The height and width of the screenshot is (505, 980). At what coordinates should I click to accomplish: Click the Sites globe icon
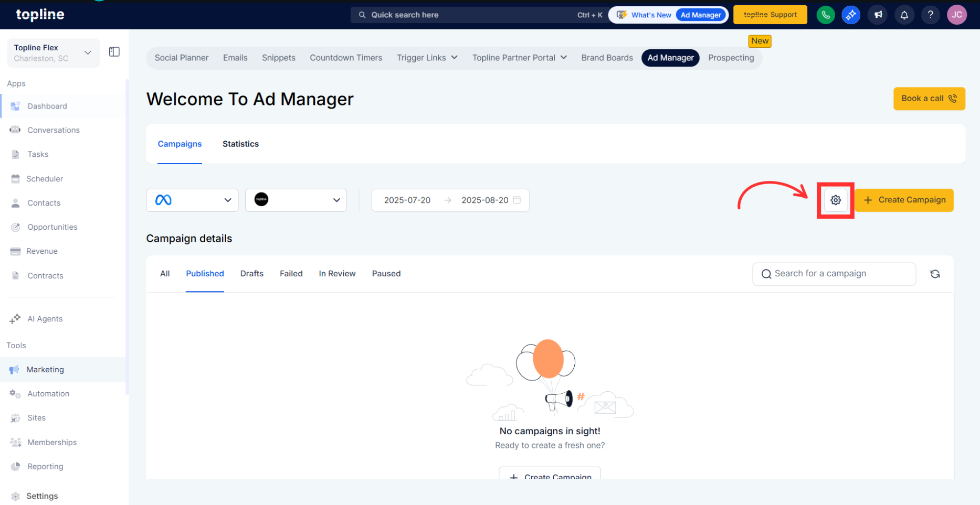pyautogui.click(x=15, y=418)
